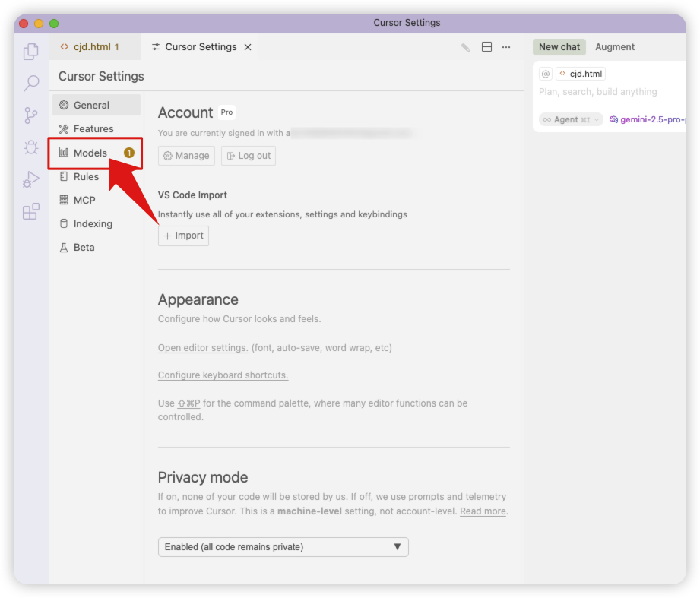Click the Models notification badge '1'

tap(129, 153)
